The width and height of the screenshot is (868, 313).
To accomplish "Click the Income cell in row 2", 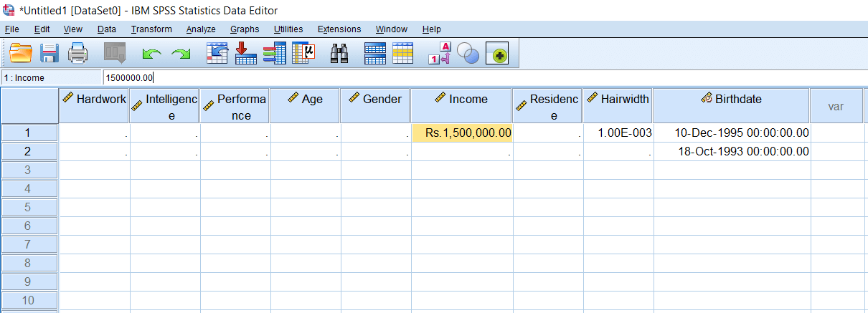I will click(462, 151).
